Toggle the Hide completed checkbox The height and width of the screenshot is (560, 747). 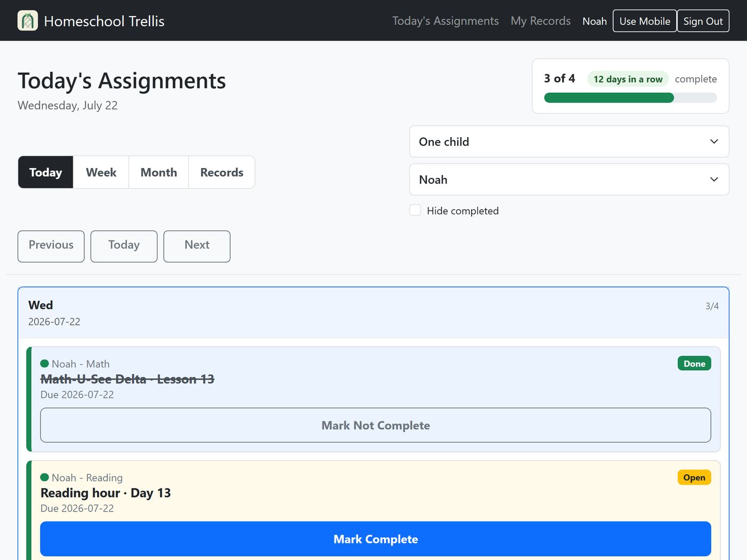pos(415,210)
